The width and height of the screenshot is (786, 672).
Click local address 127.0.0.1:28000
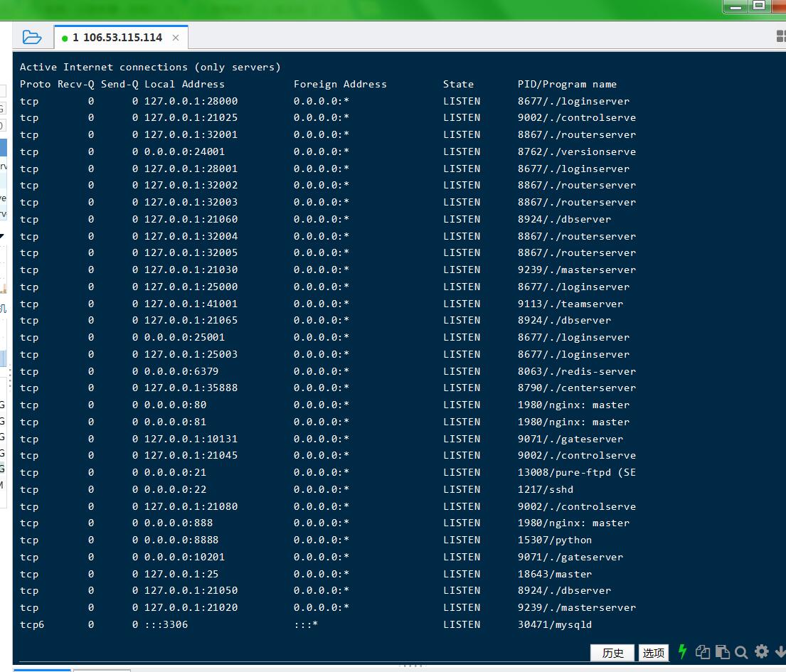(x=191, y=101)
